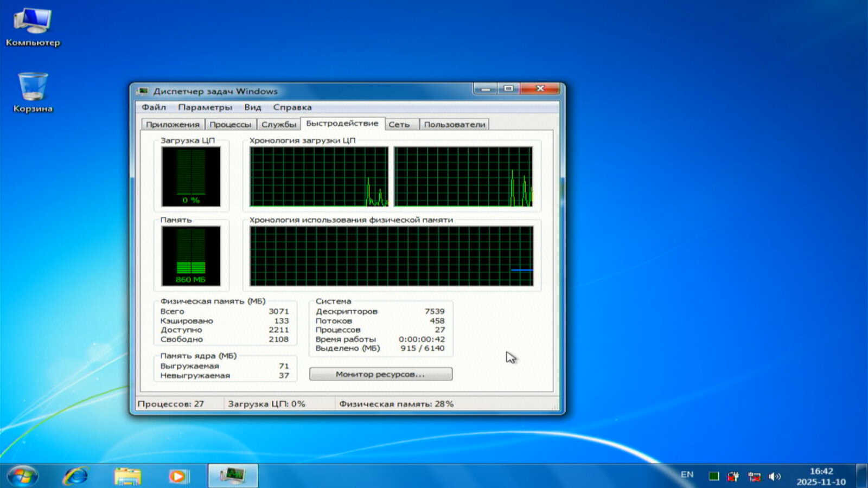Screen dimensions: 868x488
Task: Switch to the Службы tab
Action: [x=279, y=124]
